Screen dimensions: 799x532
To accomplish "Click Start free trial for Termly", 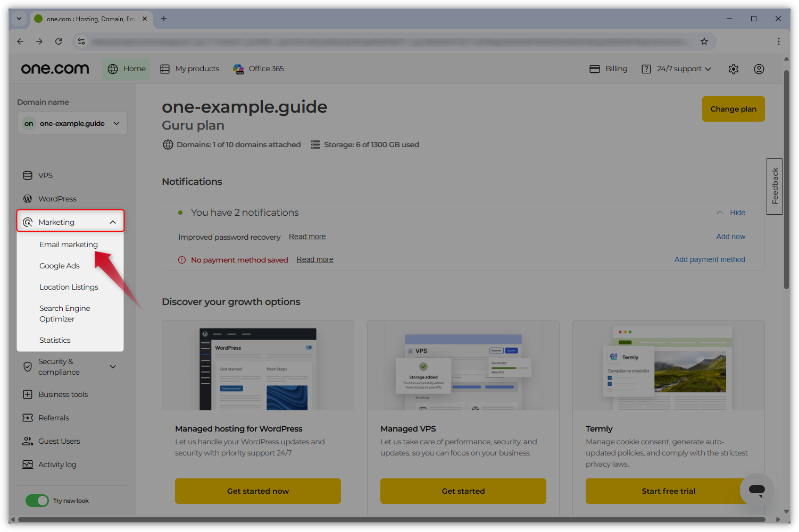I will point(669,491).
